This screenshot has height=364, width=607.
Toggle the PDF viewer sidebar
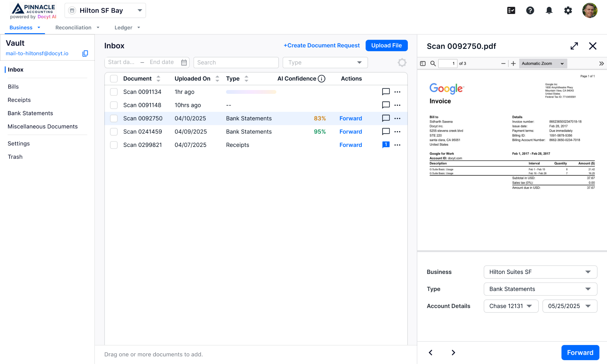423,63
